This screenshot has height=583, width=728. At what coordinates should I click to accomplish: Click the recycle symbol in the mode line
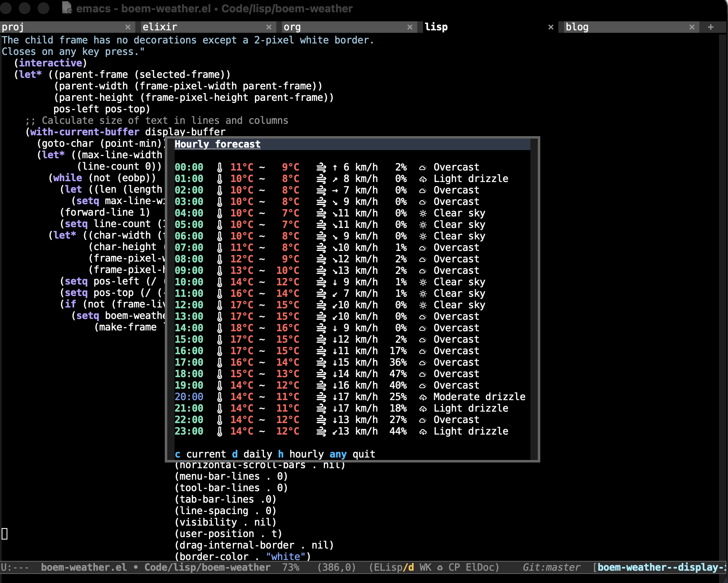[440, 568]
